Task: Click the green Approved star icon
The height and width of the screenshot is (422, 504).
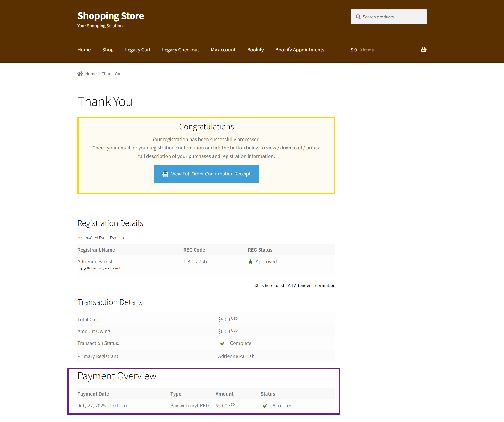Action: [250, 261]
